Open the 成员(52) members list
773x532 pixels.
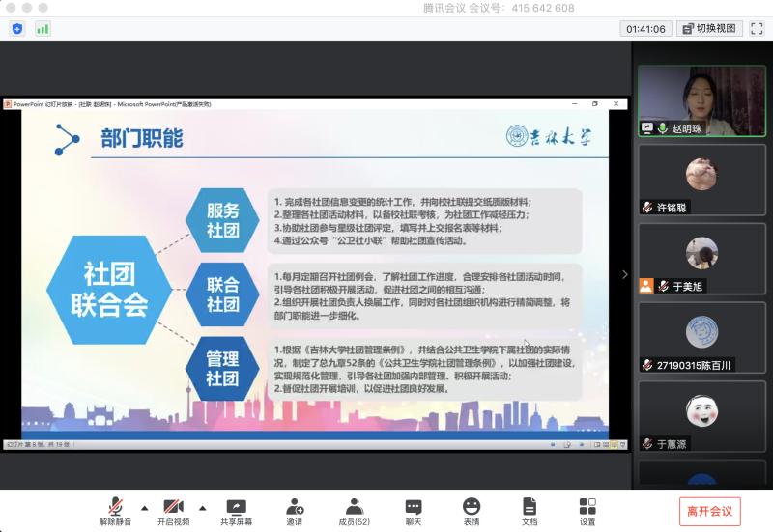point(355,512)
